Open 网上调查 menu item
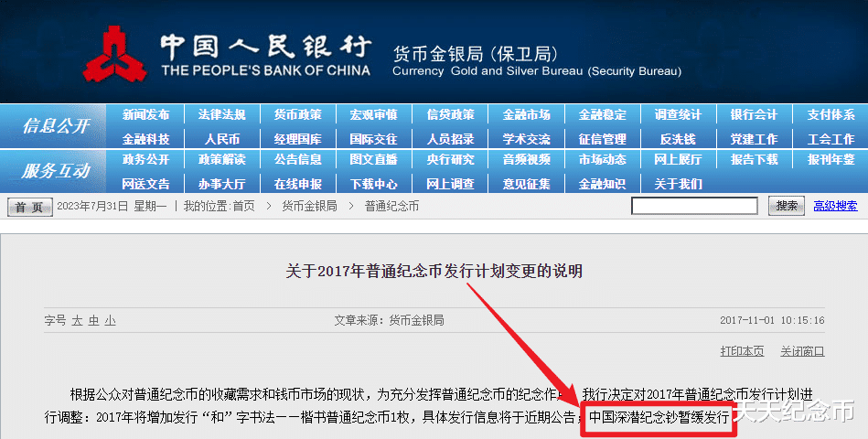The height and width of the screenshot is (439, 868). [x=450, y=184]
